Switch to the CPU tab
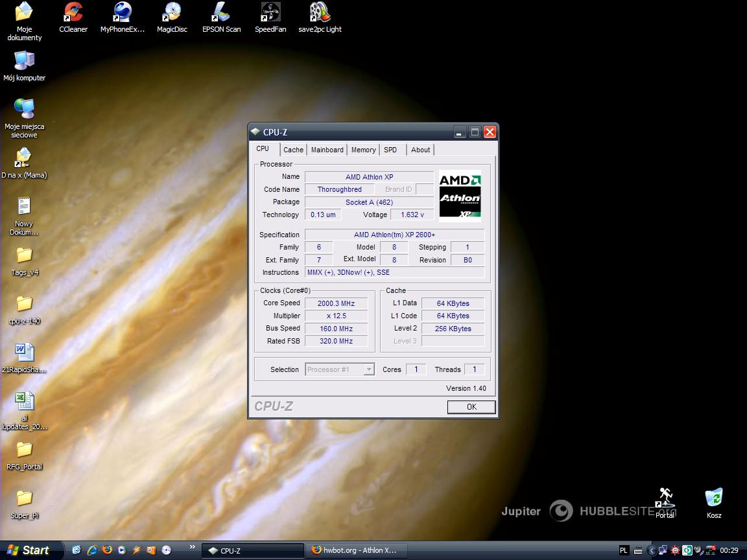The width and height of the screenshot is (747, 560). click(x=263, y=148)
